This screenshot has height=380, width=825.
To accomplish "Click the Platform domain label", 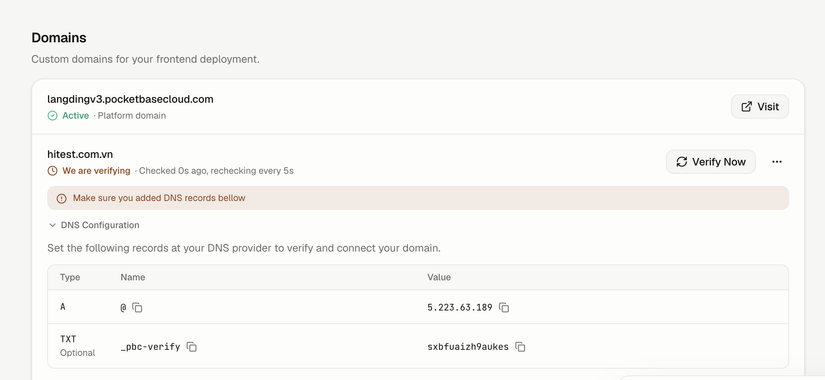I will click(x=132, y=116).
